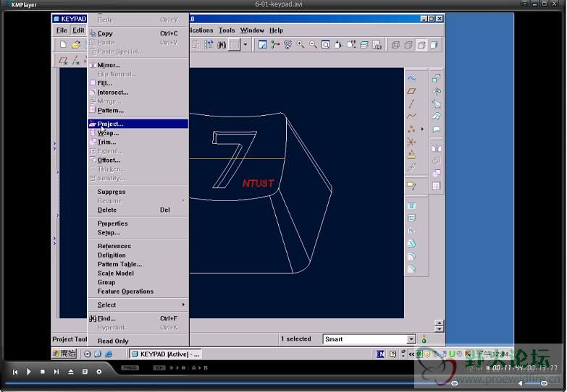The height and width of the screenshot is (392, 567).
Task: Select the Hole tool icon
Action: coord(411,205)
